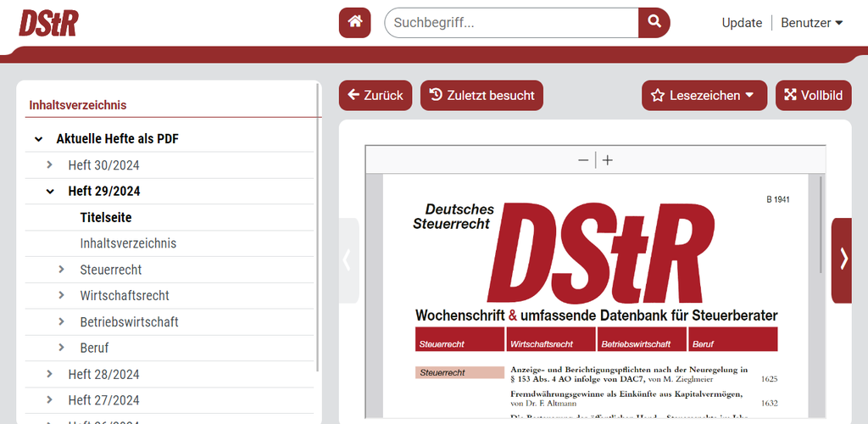Screen dimensions: 868x424
Task: Select the Wirtschaftsrecht tree entry
Action: tap(125, 296)
